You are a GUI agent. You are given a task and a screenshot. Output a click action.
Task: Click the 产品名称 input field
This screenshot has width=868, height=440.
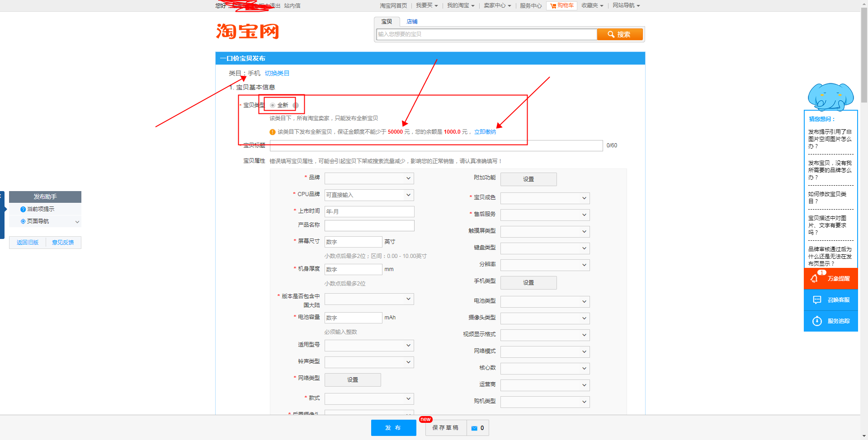pos(369,225)
